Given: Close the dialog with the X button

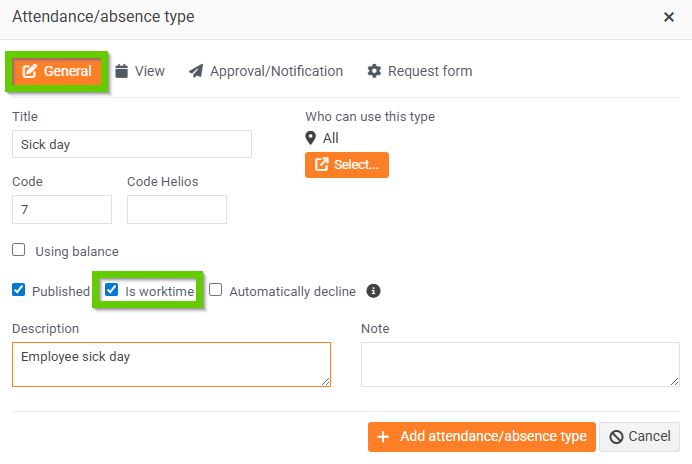Looking at the screenshot, I should (669, 17).
